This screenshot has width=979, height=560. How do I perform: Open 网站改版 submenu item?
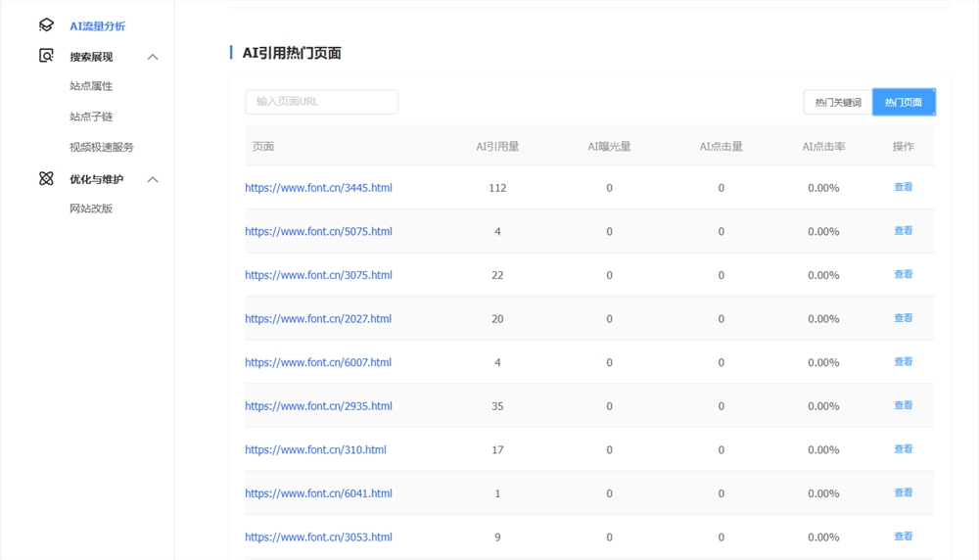tap(91, 209)
